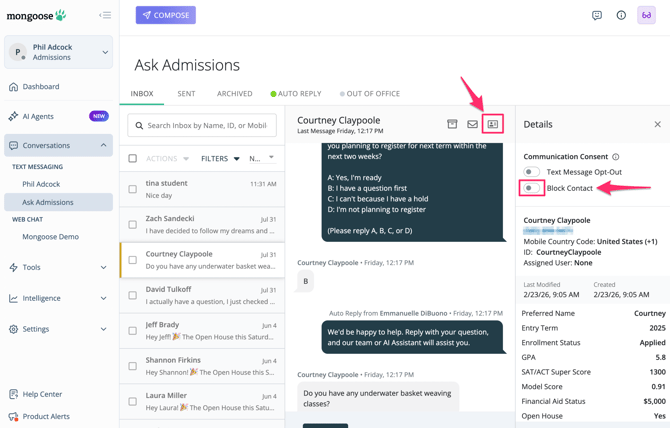Viewport: 670px width, 428px height.
Task: Check the Laura Miller conversation checkbox
Action: click(x=133, y=402)
